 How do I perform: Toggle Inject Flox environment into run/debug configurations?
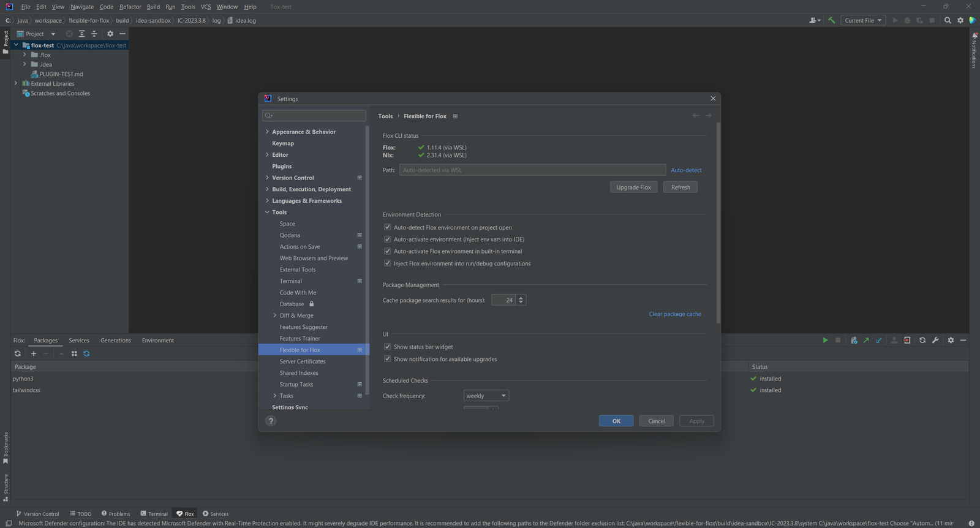click(387, 263)
